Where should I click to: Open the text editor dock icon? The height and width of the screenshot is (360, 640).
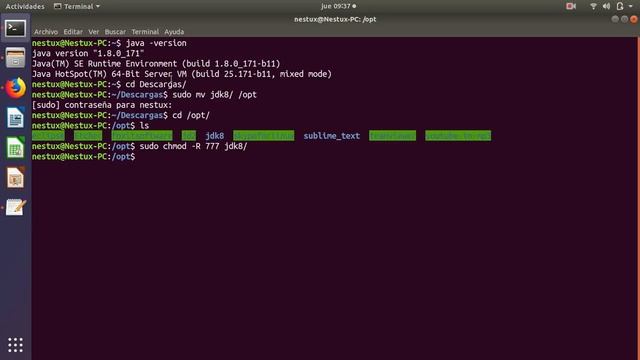pyautogui.click(x=16, y=207)
